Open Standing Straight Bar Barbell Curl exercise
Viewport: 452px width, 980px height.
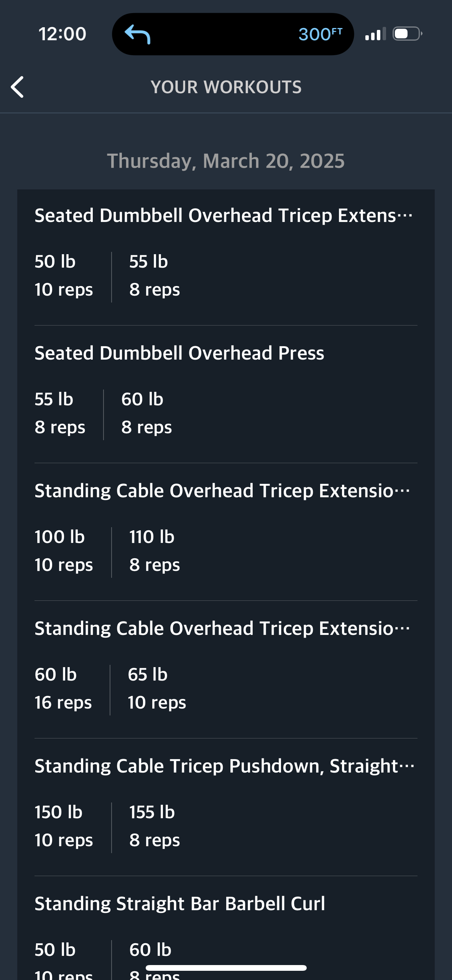tap(180, 904)
